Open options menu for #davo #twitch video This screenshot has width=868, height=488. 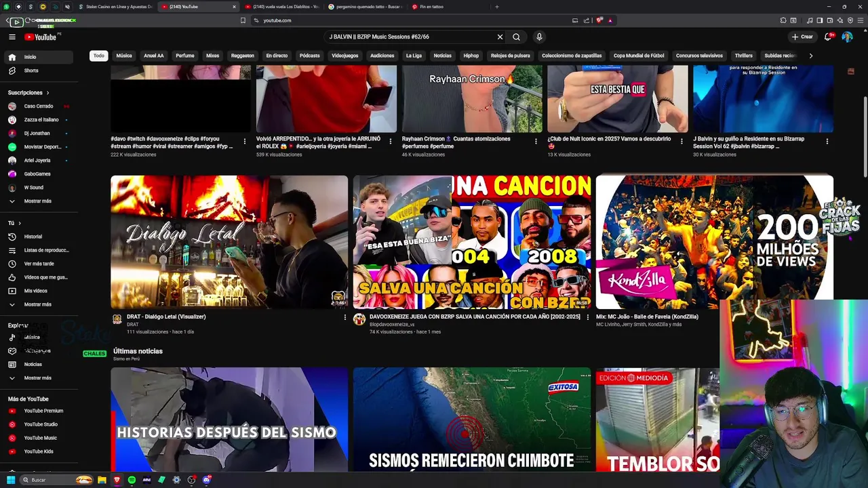[245, 142]
